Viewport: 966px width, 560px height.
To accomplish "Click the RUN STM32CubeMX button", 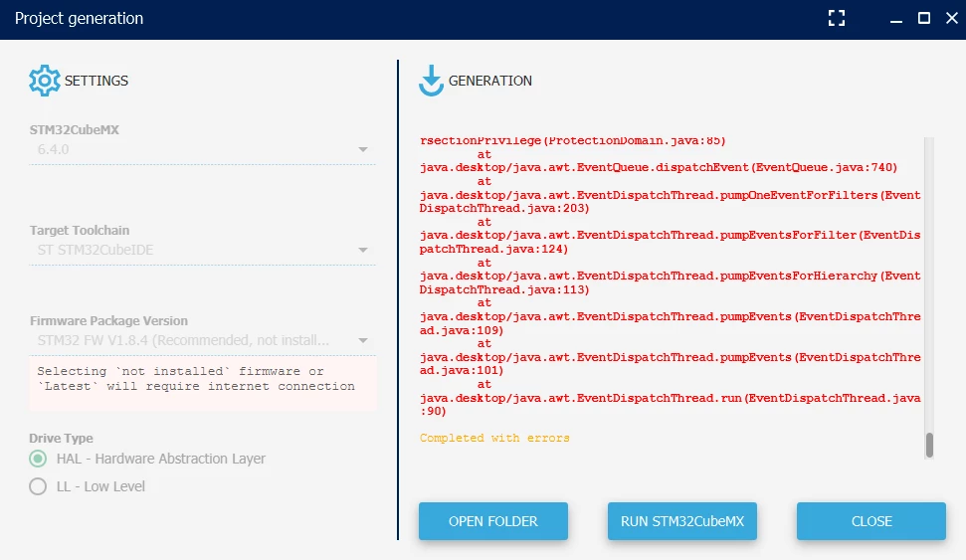I will click(x=682, y=521).
